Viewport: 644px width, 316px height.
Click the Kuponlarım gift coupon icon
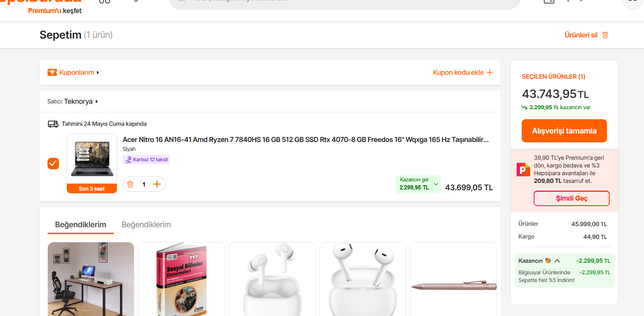(x=52, y=73)
